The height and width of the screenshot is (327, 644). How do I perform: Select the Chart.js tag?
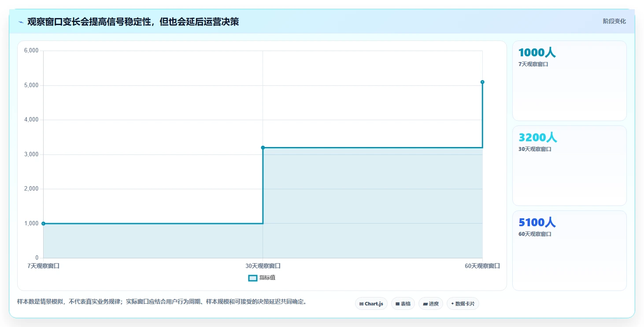pyautogui.click(x=371, y=304)
